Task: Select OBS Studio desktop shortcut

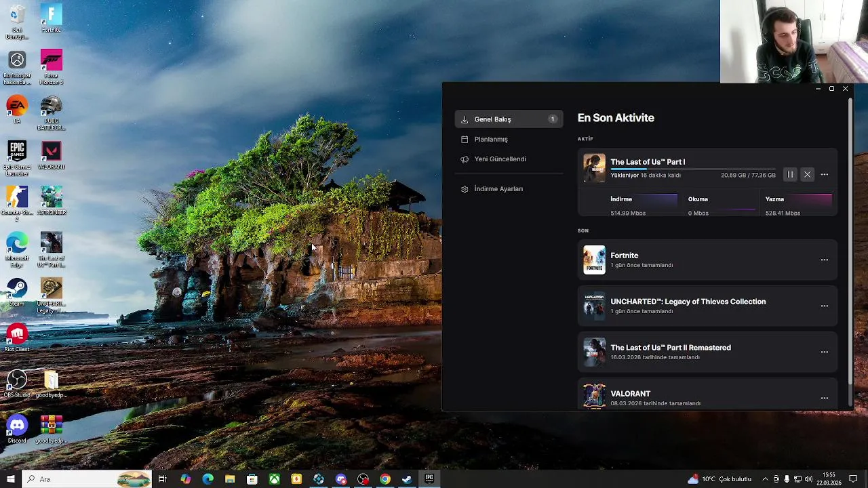Action: [17, 384]
